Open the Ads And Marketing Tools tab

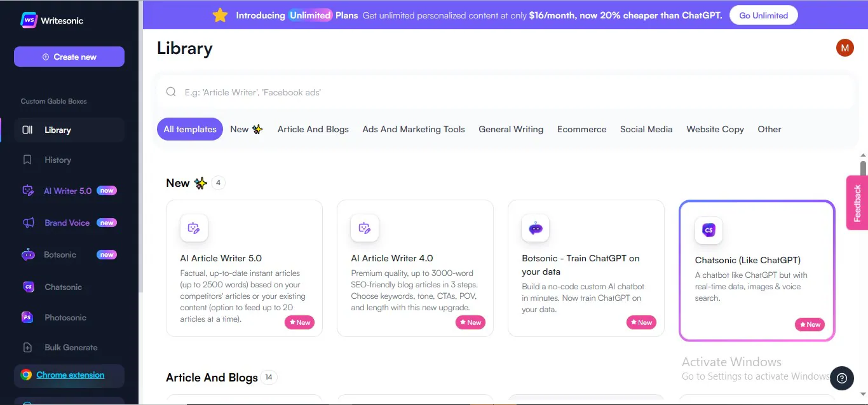coord(414,129)
